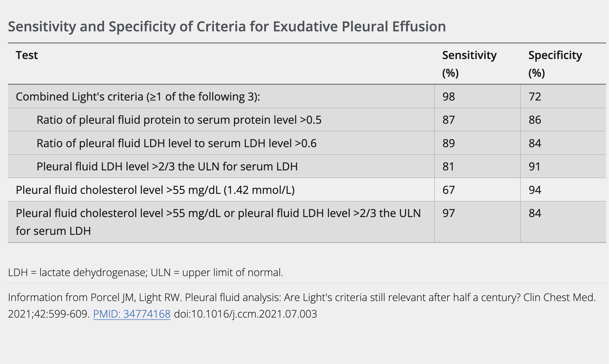Click specificity value 94 in cholesterol row
Viewport: 609px width, 364px height.
pos(535,190)
